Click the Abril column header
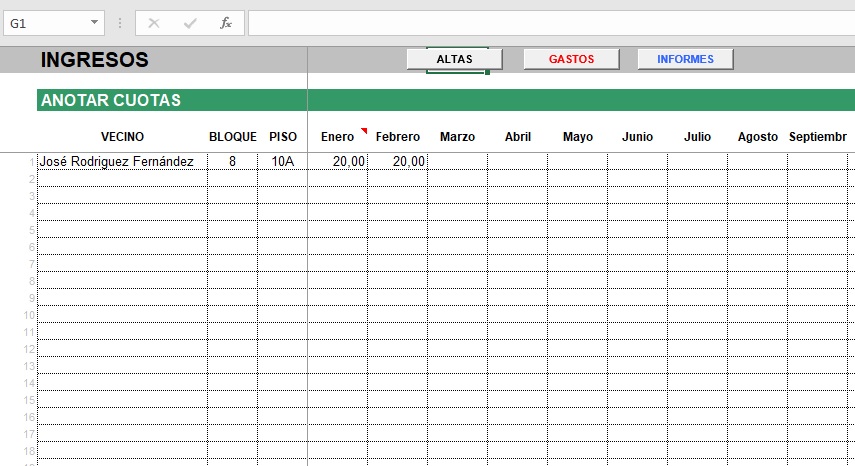This screenshot has height=466, width=855. pyautogui.click(x=517, y=137)
